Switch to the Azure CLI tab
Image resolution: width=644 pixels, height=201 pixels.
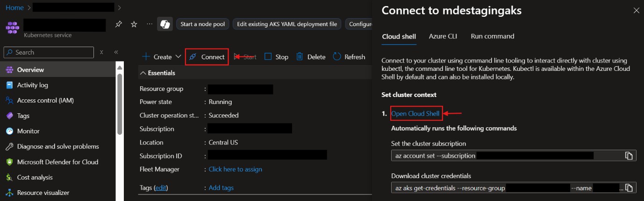[x=443, y=36]
